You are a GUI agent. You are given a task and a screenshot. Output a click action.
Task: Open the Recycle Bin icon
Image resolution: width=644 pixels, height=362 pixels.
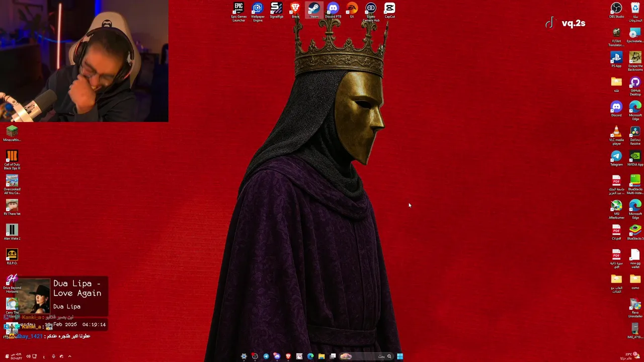coord(635,12)
